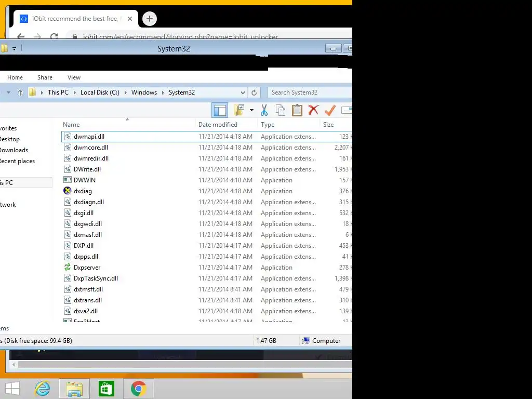Switch to Chrome from the taskbar

coord(138,389)
